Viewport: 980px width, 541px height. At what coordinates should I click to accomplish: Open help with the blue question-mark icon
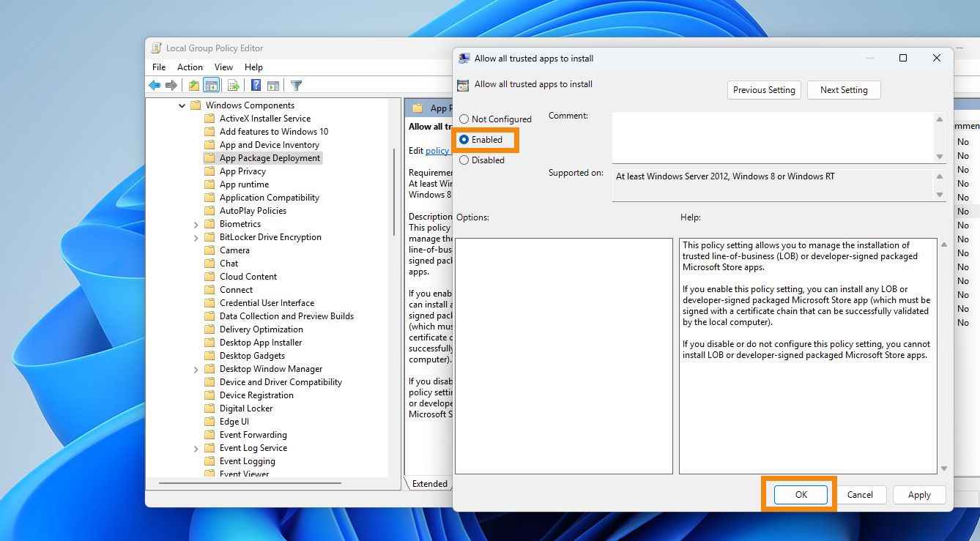[x=256, y=86]
